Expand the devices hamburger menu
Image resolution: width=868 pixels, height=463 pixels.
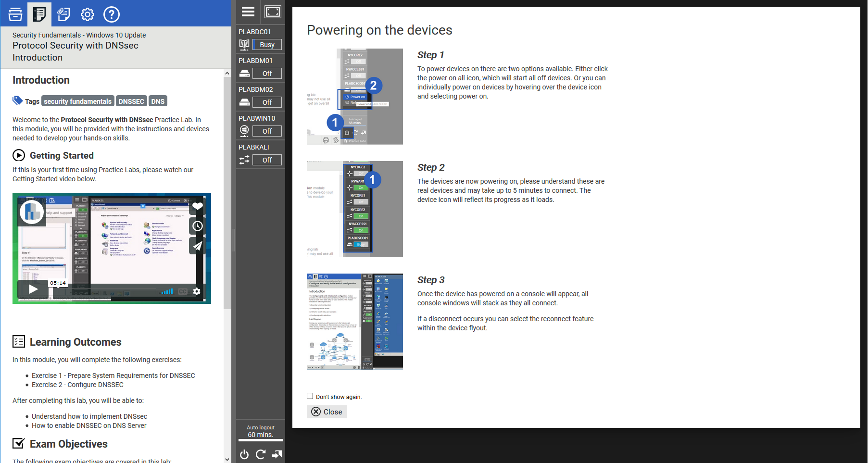(248, 12)
